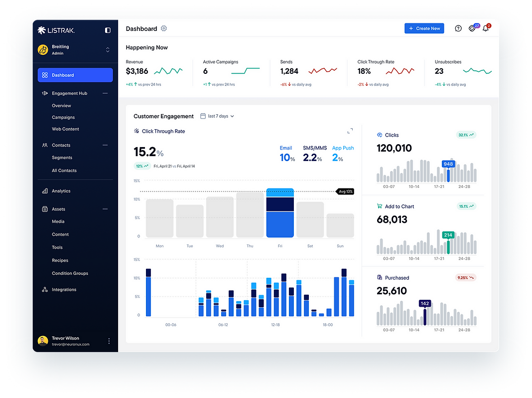Select the Contacts icon in the sidebar

coord(45,145)
